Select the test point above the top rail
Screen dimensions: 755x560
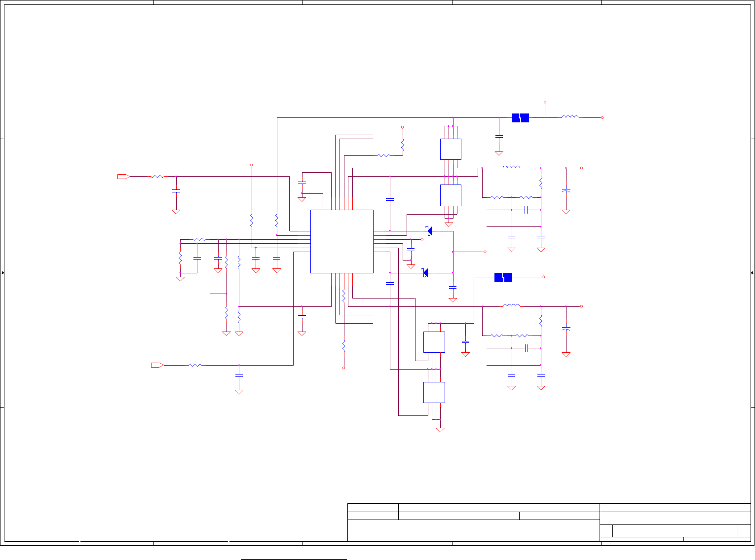pos(545,102)
